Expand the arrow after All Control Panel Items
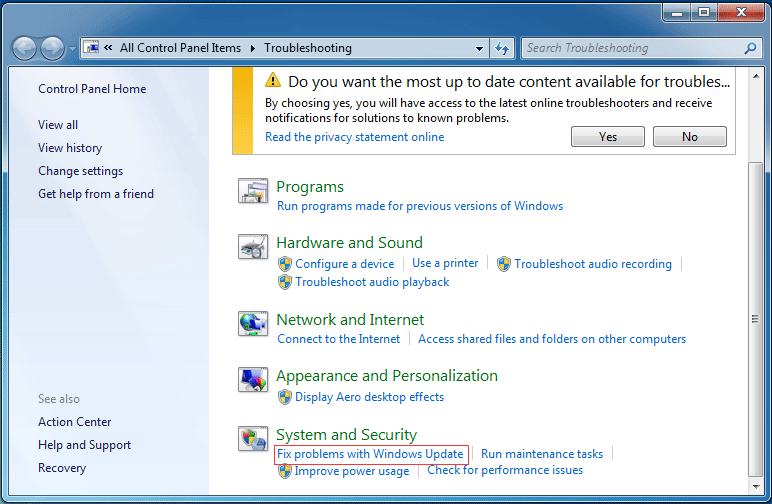 253,48
